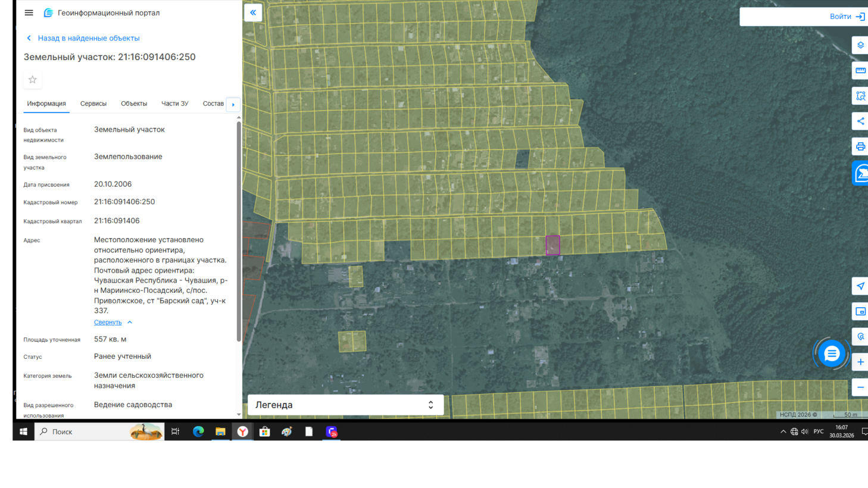
Task: Click the share map icon
Action: coord(860,121)
